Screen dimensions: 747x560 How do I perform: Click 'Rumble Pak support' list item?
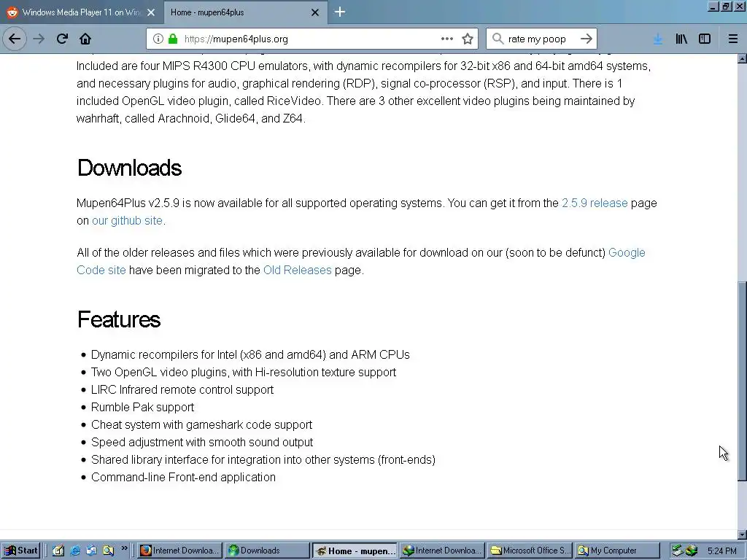142,407
